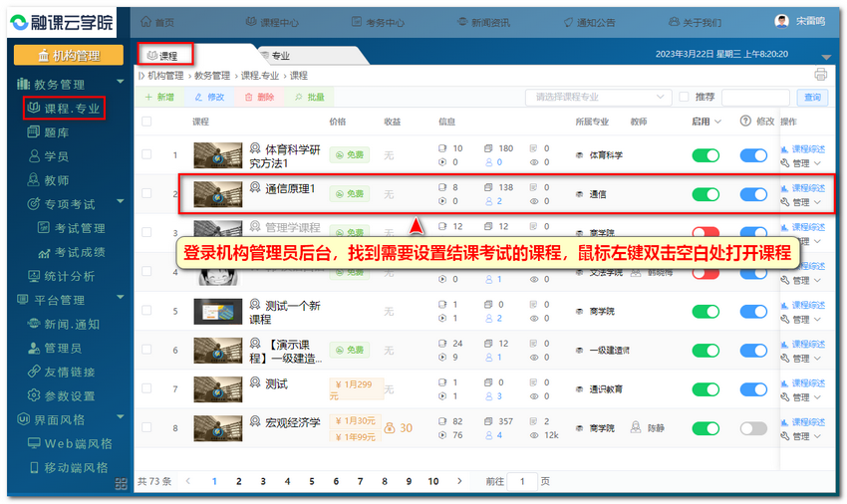Click the search input beside 查询
This screenshot has width=847, height=504.
(755, 98)
